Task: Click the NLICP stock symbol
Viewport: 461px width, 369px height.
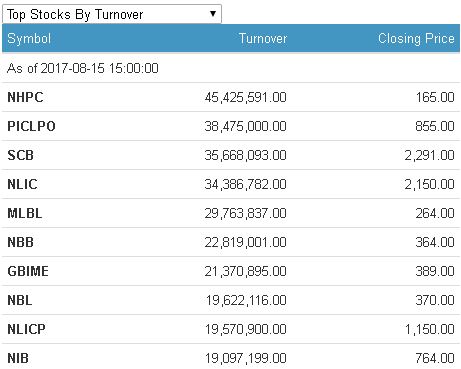Action: (x=26, y=329)
